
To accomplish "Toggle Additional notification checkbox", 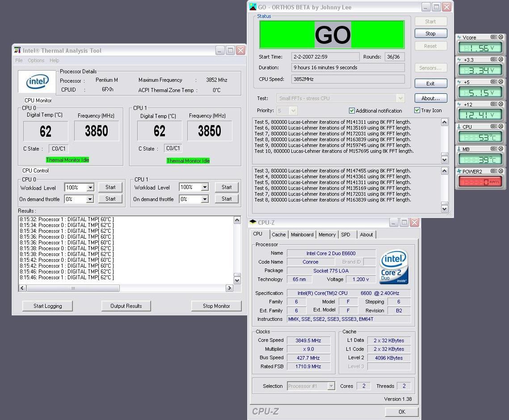I will (x=352, y=111).
